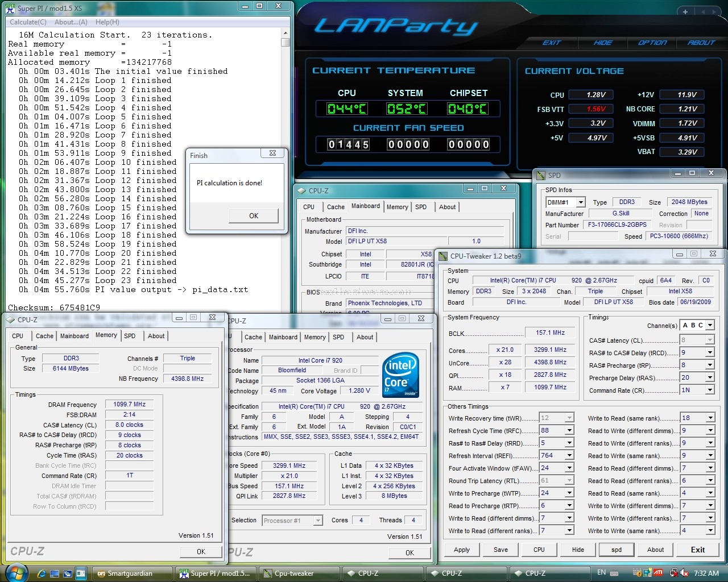Open Help(H) menu in Super PI

[107, 22]
